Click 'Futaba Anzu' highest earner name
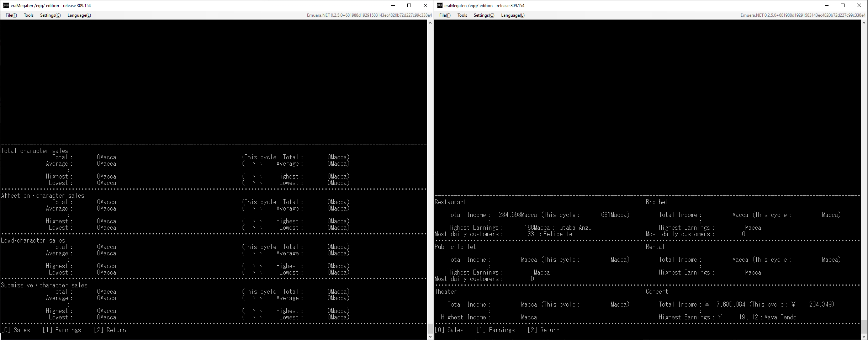Image resolution: width=868 pixels, height=340 pixels. pyautogui.click(x=574, y=228)
